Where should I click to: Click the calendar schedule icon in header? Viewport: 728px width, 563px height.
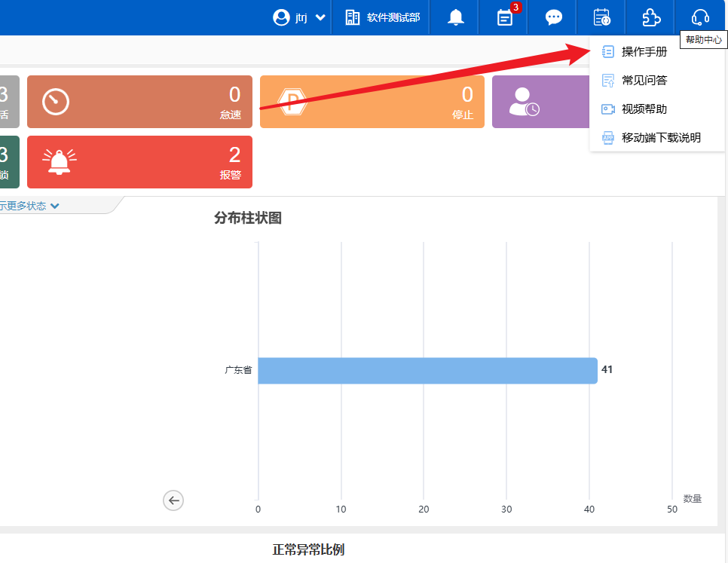[601, 17]
